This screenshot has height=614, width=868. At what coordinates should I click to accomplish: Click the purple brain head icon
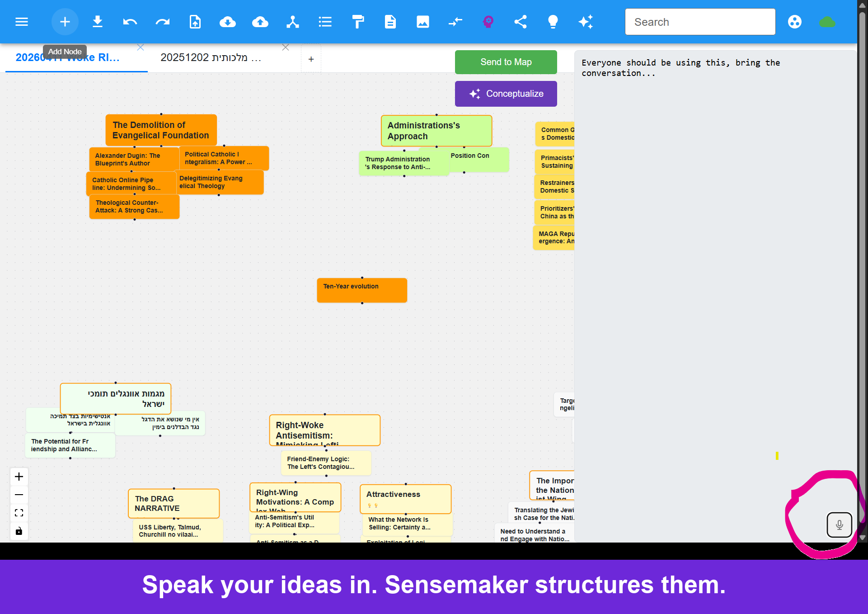point(488,22)
